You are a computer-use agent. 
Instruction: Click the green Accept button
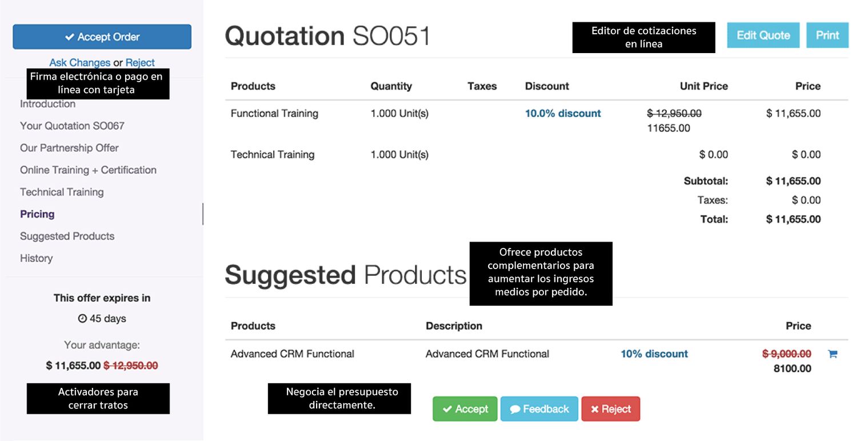(465, 409)
